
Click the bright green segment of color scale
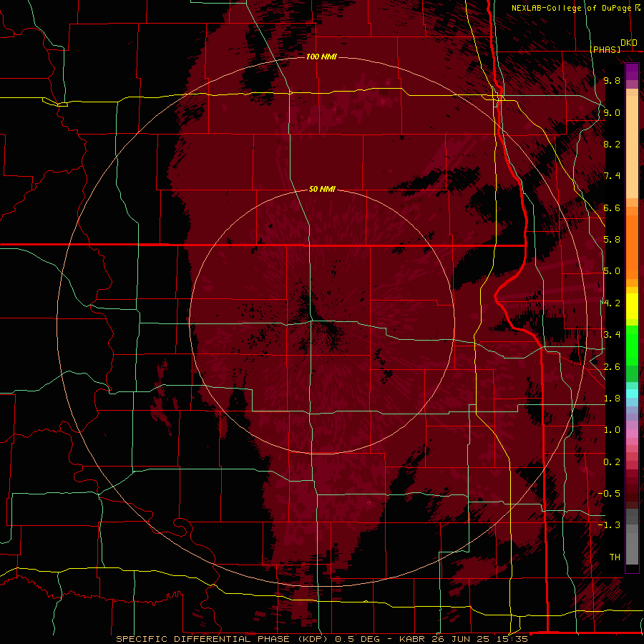pos(632,346)
